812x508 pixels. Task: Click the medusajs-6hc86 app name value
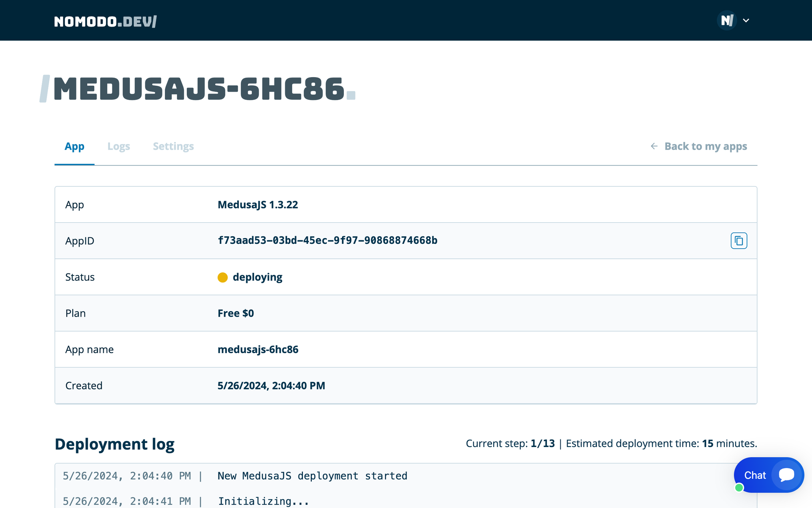[258, 350]
